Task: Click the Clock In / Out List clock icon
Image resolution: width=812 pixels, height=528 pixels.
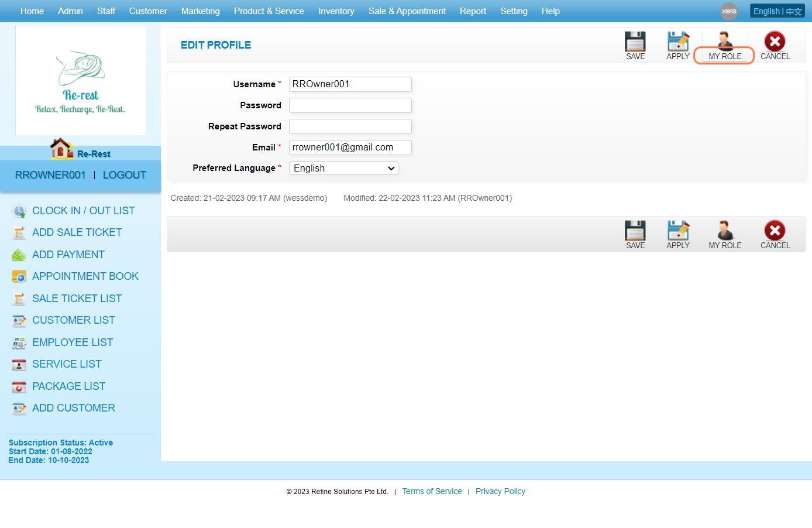Action: tap(19, 211)
